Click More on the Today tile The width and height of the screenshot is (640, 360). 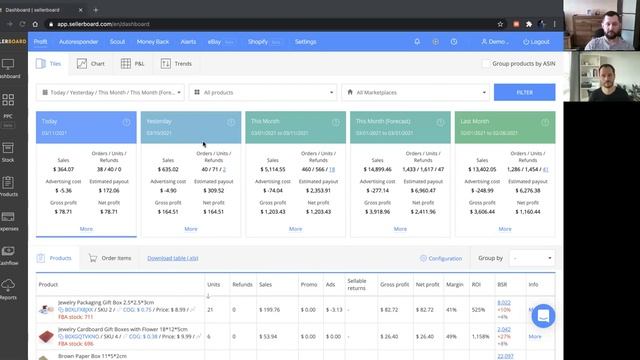pyautogui.click(x=86, y=229)
